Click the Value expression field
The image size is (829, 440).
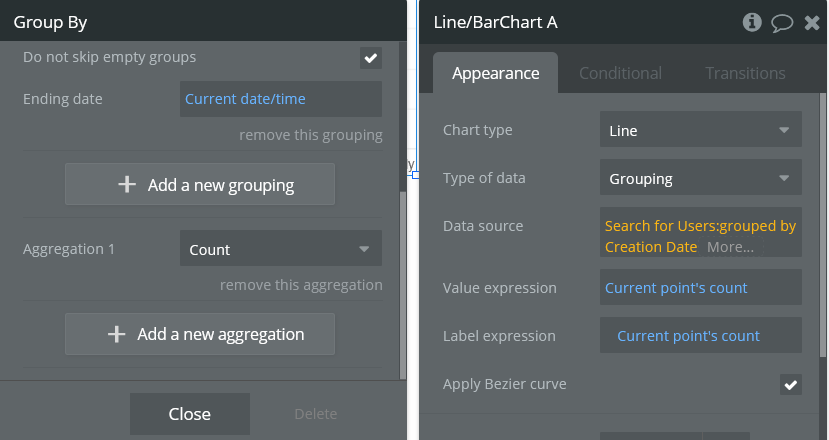tap(700, 288)
